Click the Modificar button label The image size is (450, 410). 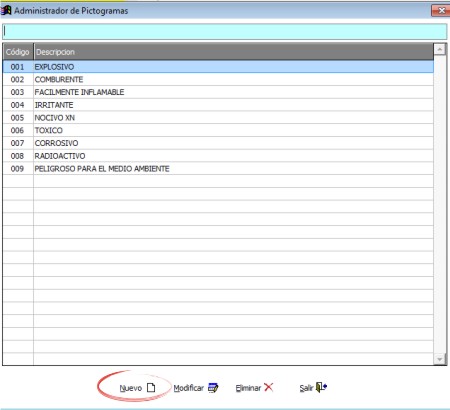click(x=189, y=388)
